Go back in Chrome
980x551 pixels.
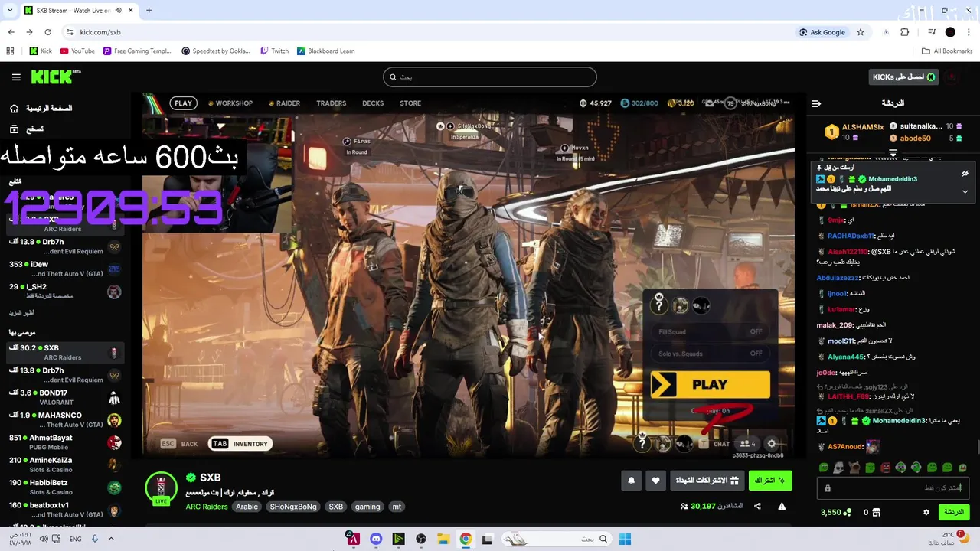pos(11,32)
